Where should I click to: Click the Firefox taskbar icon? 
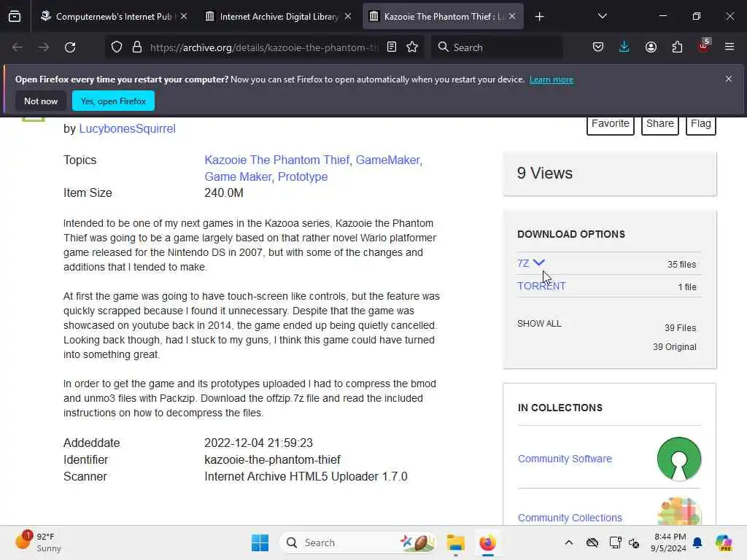point(487,542)
